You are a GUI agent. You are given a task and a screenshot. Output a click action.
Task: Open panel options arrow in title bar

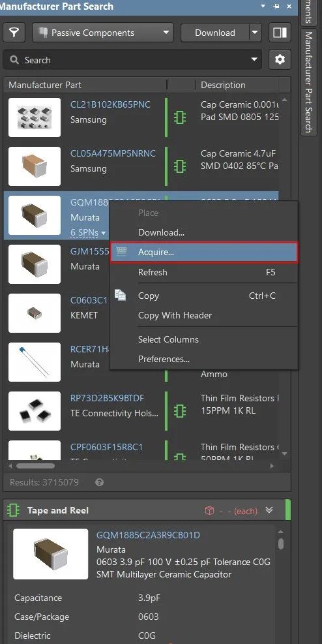pos(263,6)
